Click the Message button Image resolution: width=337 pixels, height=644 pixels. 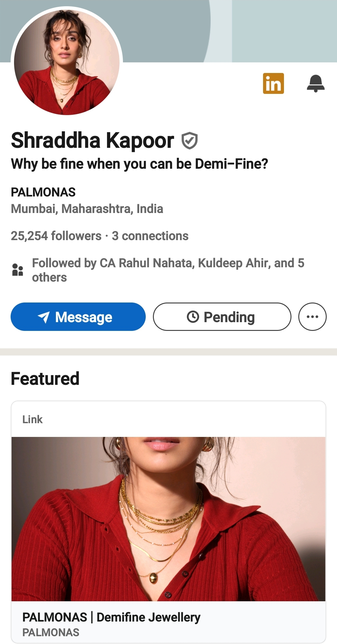pyautogui.click(x=78, y=317)
